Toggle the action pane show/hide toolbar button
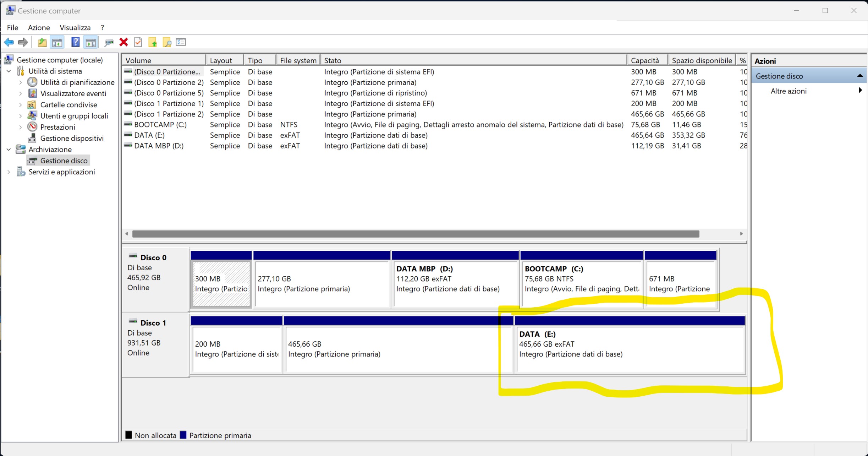Screen dimensions: 868x456 [91, 42]
